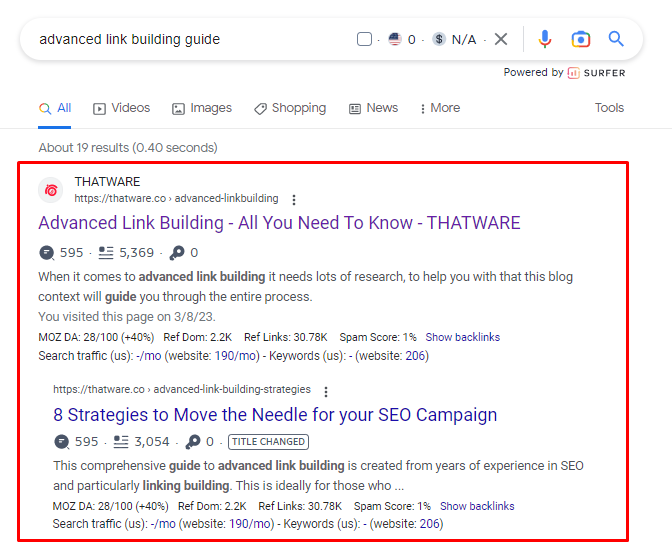Start voice search with microphone icon
Image resolution: width=672 pixels, height=546 pixels.
coord(545,39)
